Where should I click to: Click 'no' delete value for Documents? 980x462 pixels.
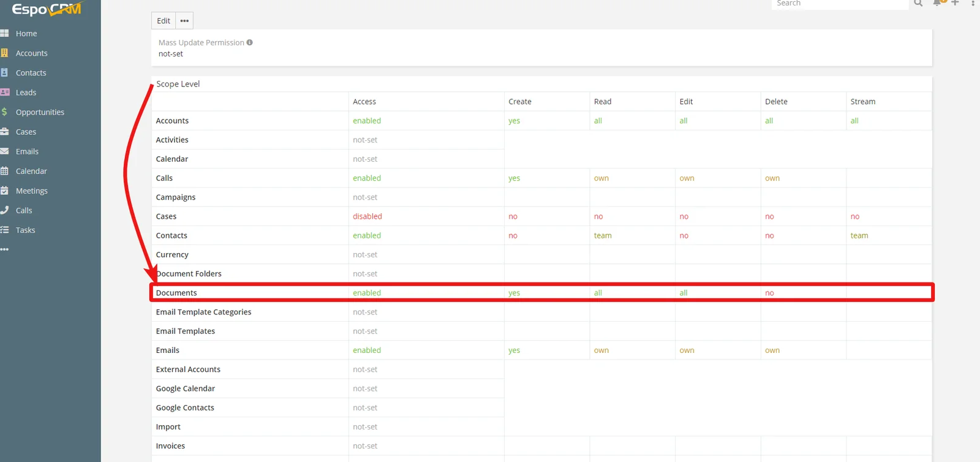(769, 293)
